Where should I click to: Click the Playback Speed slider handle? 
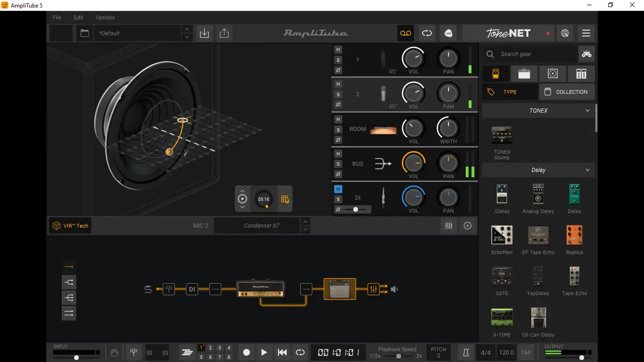coord(399,356)
